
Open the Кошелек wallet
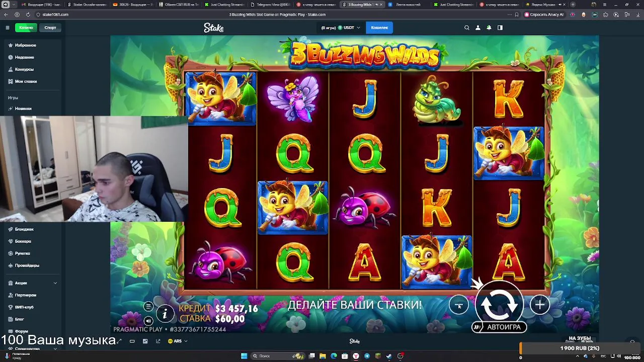379,28
